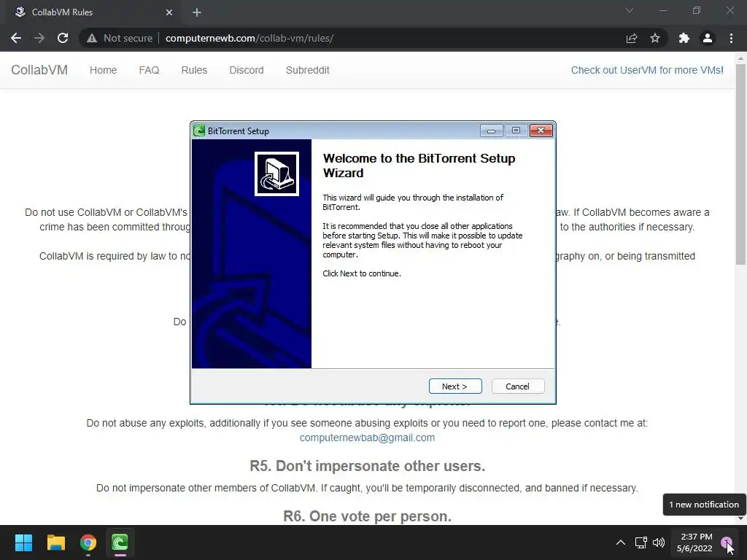Close the BitTorrent Setup dialog

point(541,131)
